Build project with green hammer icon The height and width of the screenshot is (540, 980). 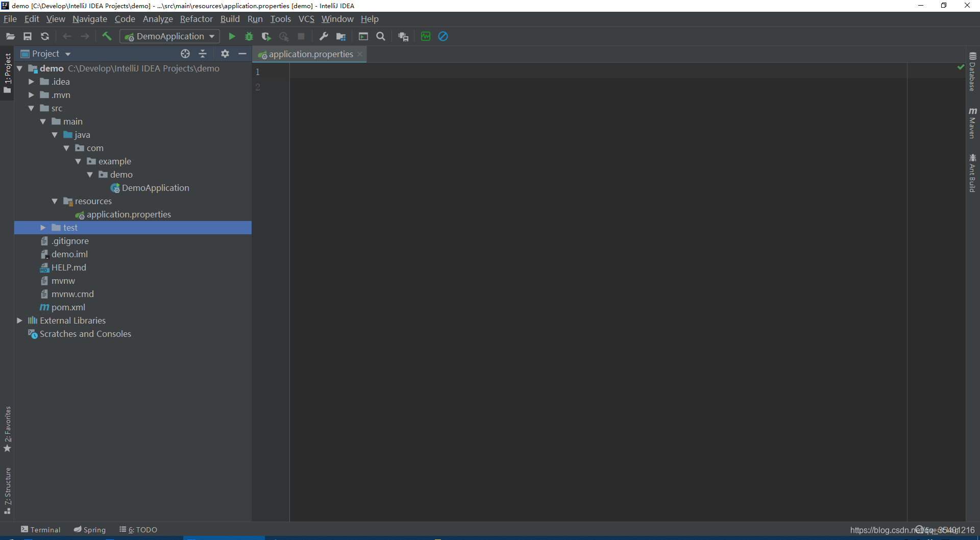pos(107,36)
